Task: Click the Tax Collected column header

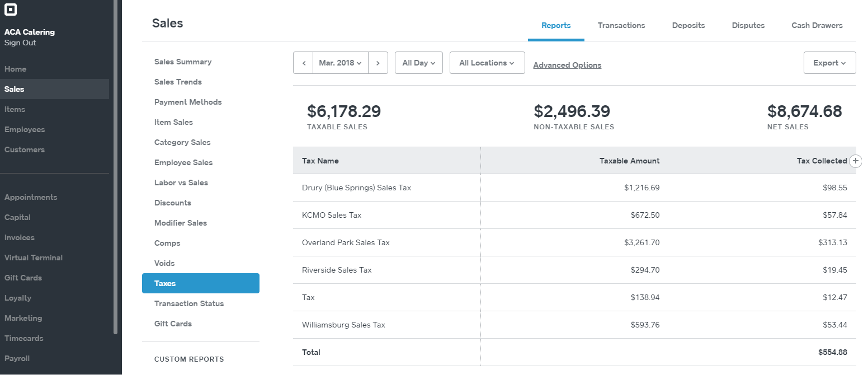Action: tap(822, 161)
